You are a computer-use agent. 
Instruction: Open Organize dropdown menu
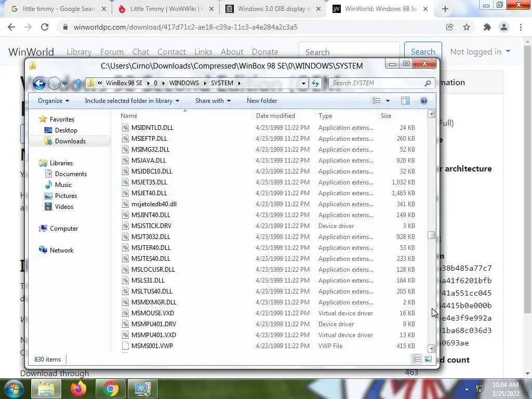click(x=54, y=101)
